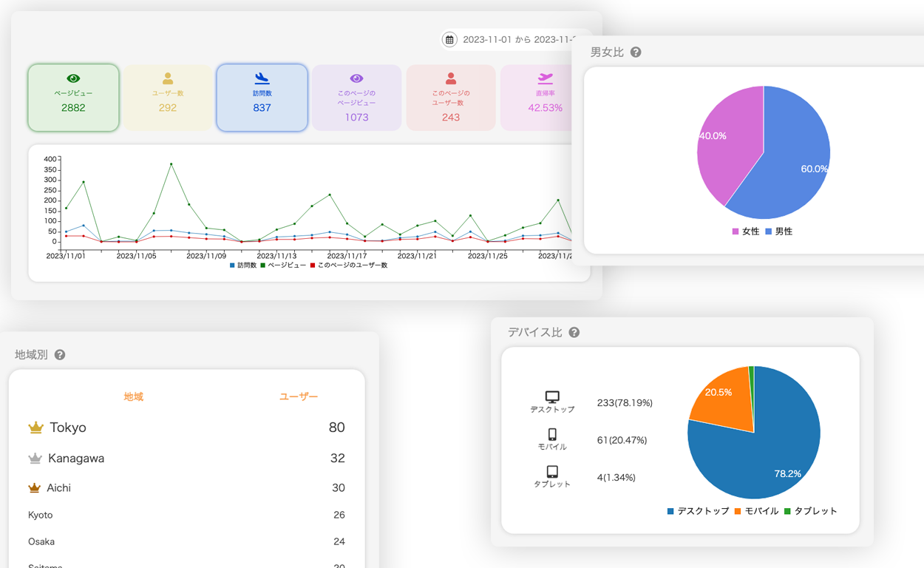924x568 pixels.
Task: Select the 訪問数 metric card
Action: (x=262, y=98)
